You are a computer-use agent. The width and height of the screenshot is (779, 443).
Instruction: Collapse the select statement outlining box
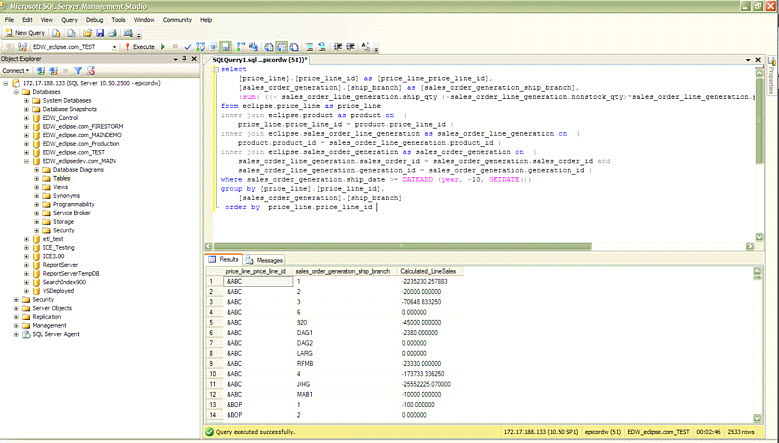(216, 70)
